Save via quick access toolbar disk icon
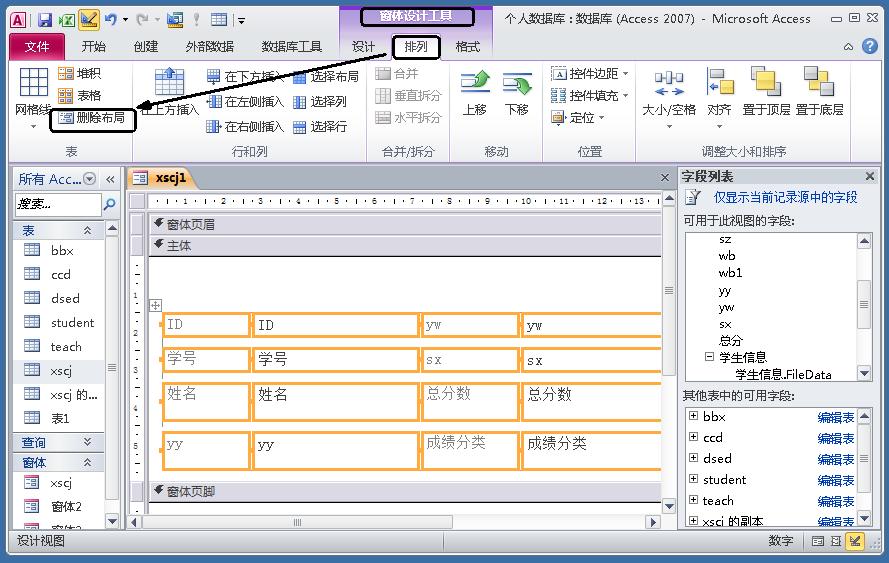Screen dimensions: 889x563 45,20
